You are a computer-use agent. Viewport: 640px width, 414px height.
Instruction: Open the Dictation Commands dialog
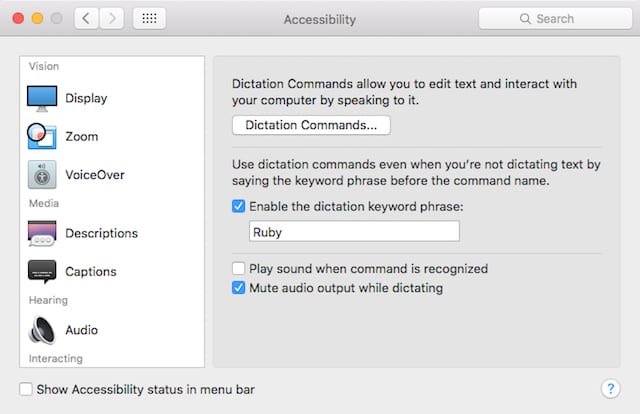tap(311, 126)
